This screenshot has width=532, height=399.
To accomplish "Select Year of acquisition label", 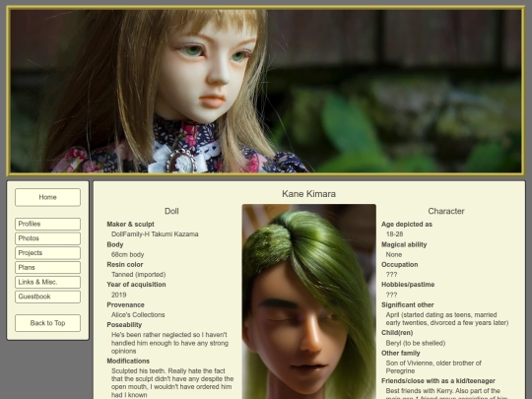I will 136,285.
